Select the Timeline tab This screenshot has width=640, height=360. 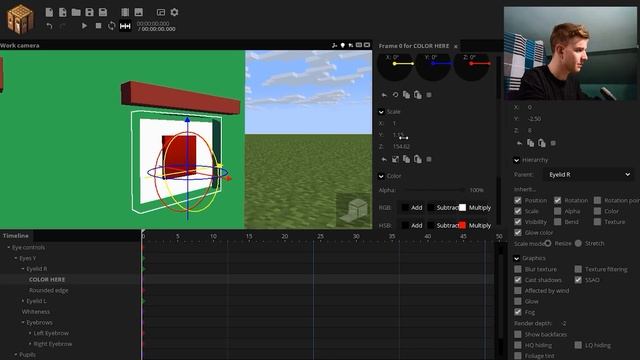pyautogui.click(x=16, y=236)
